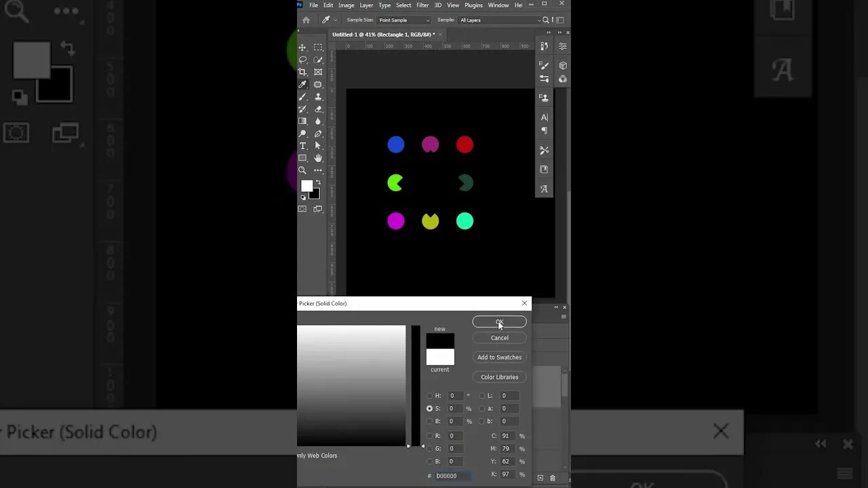Select the Clone Stamp tool

tap(318, 97)
